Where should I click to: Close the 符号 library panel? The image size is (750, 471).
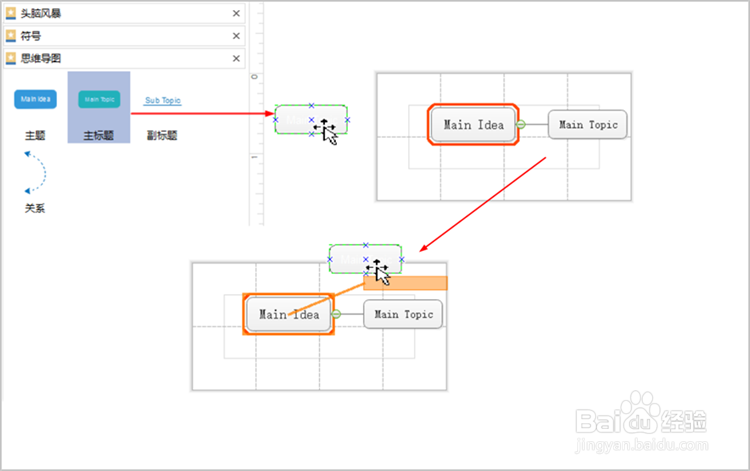(x=236, y=36)
